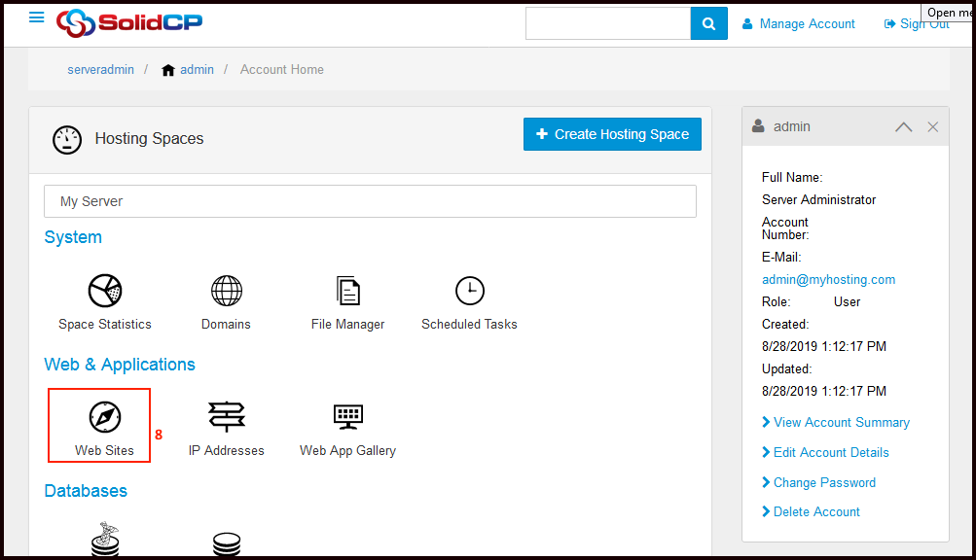Open Web App Gallery icon
The width and height of the screenshot is (976, 560).
point(347,417)
